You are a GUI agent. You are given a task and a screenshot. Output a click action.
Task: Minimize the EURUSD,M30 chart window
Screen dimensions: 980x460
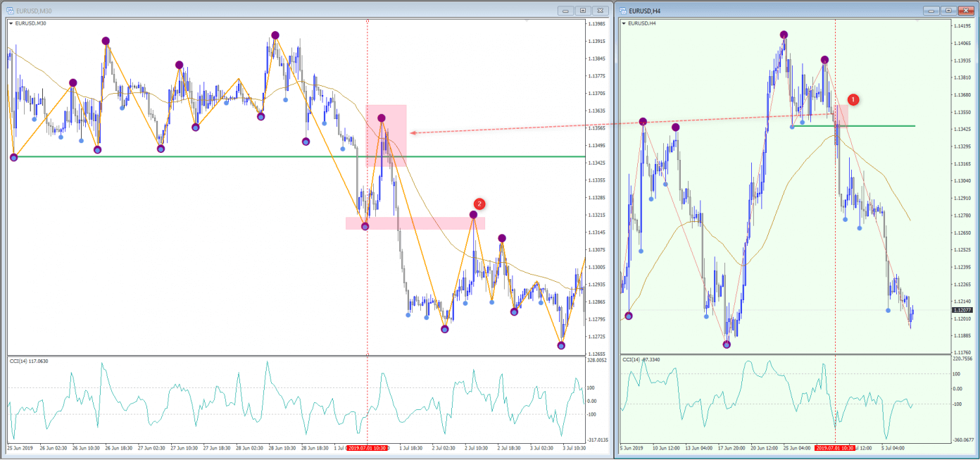pos(566,11)
